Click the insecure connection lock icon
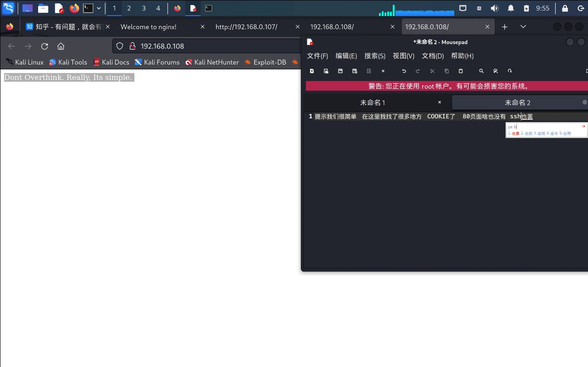The height and width of the screenshot is (367, 588). click(133, 46)
